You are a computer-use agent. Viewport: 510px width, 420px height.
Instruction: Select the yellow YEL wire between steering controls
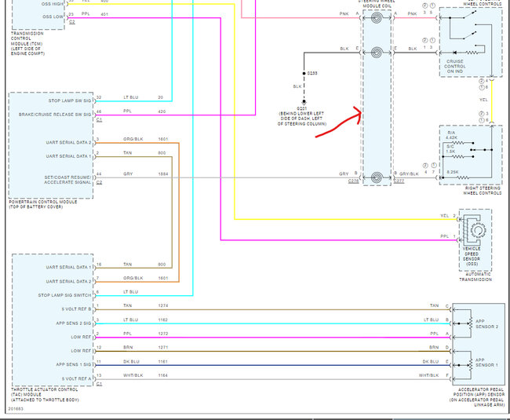[491, 100]
